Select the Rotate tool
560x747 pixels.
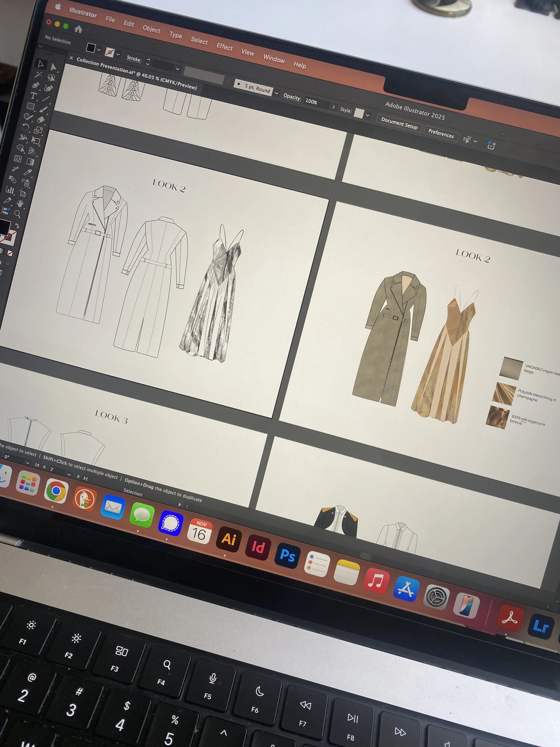pos(26,127)
